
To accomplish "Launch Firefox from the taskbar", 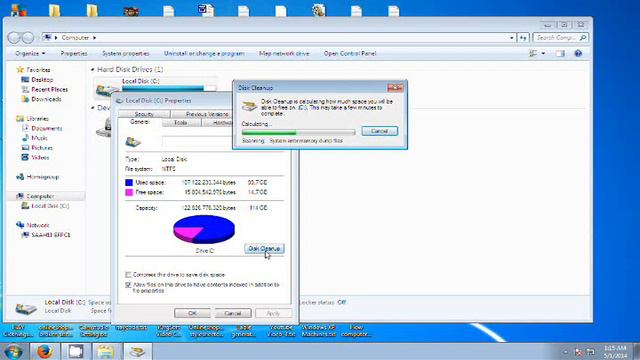I will click(x=44, y=351).
